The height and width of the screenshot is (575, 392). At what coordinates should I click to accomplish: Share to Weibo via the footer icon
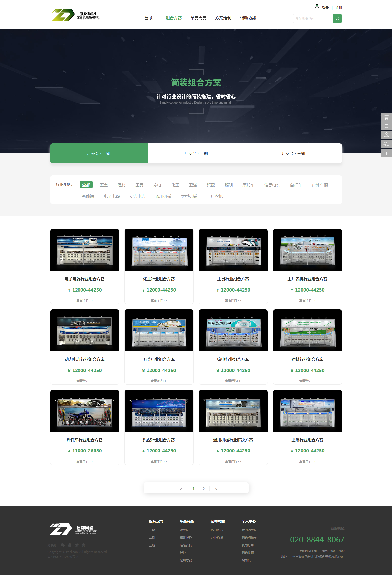[77, 545]
